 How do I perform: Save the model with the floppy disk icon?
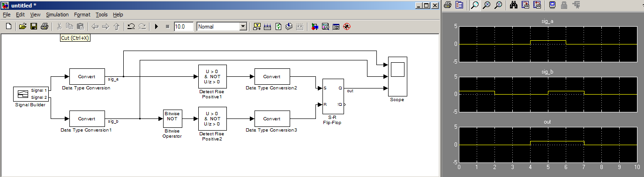point(33,27)
